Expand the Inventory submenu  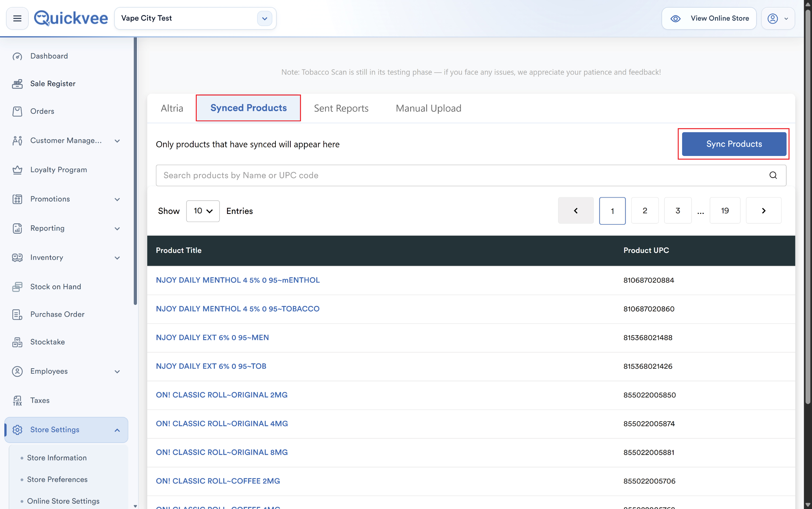click(117, 258)
